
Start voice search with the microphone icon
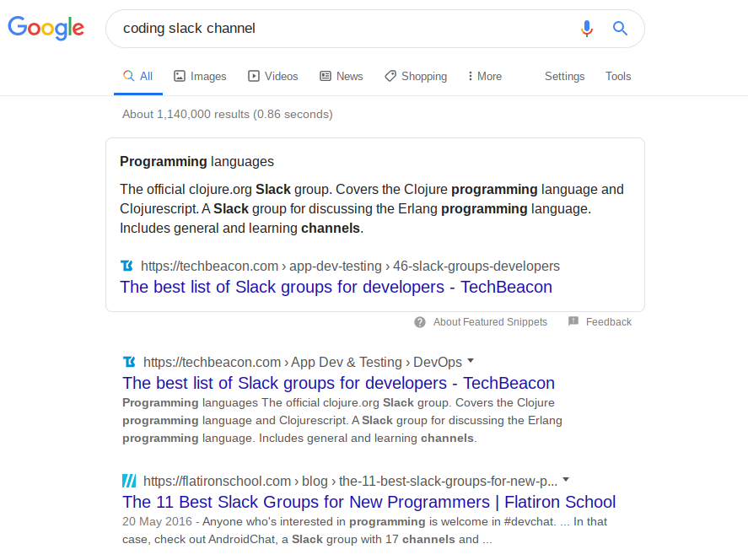(x=587, y=29)
